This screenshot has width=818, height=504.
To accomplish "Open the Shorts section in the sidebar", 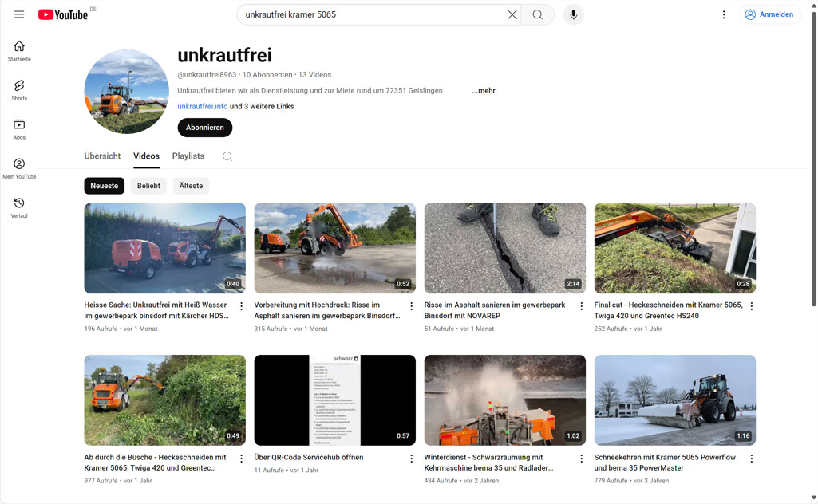I will click(x=18, y=89).
